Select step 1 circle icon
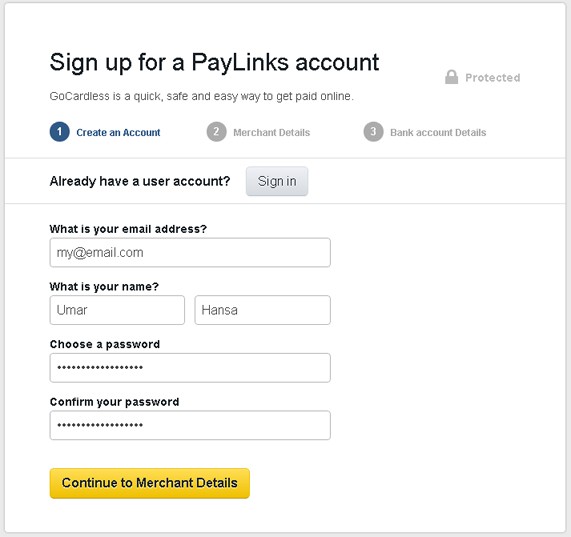Screen dimensions: 571x537 (x=59, y=131)
